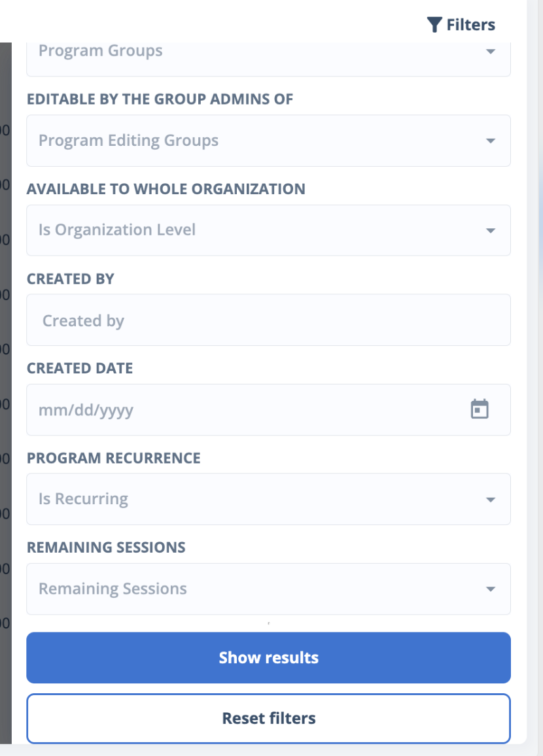Click the Created by input field

point(268,320)
